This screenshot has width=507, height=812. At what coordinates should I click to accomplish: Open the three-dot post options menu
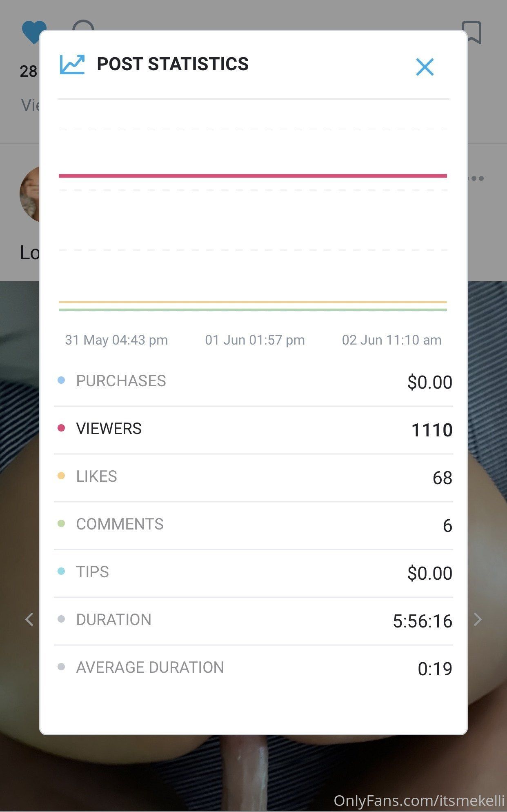pos(476,178)
